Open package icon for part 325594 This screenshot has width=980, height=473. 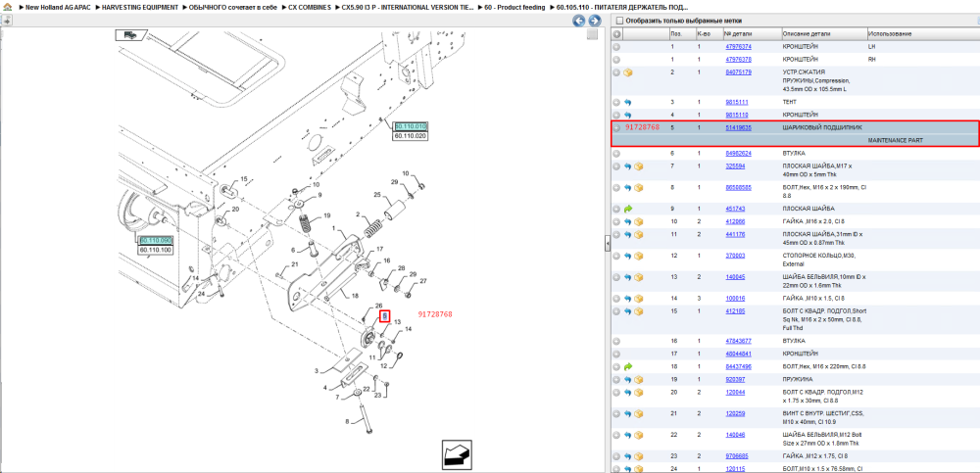(639, 166)
